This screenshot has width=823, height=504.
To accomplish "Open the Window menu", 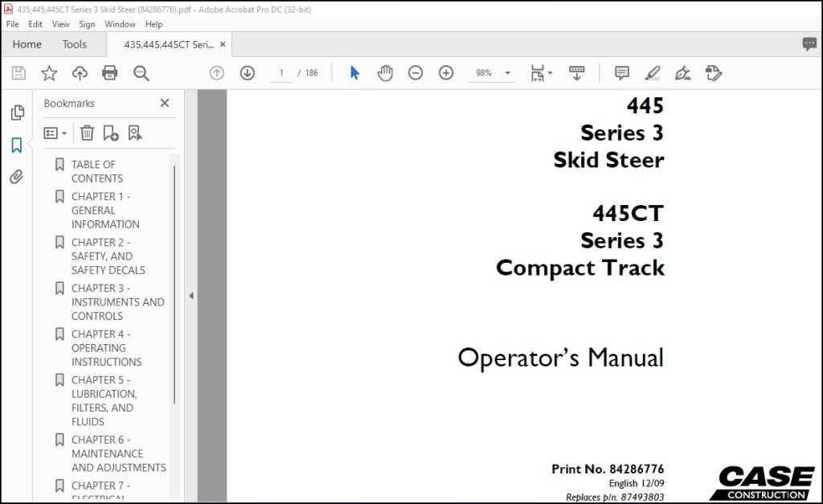I will tap(120, 24).
